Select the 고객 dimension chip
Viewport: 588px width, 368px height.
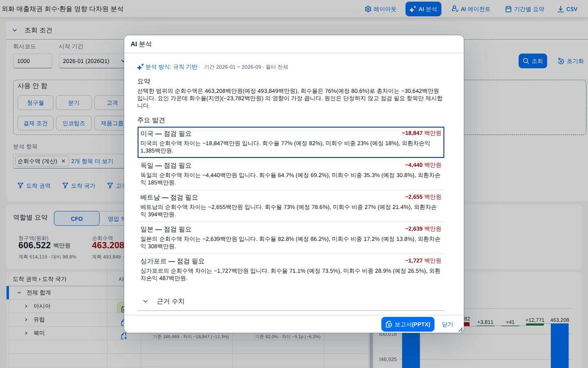109,103
